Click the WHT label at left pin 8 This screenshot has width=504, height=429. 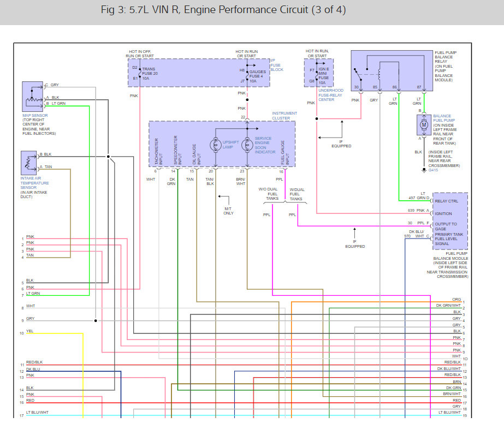pos(31,306)
